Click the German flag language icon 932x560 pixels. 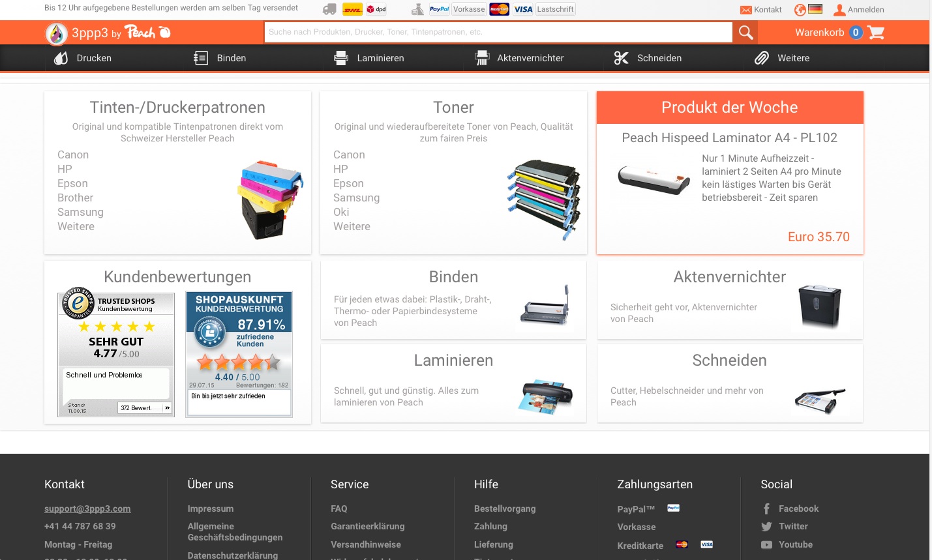(815, 9)
